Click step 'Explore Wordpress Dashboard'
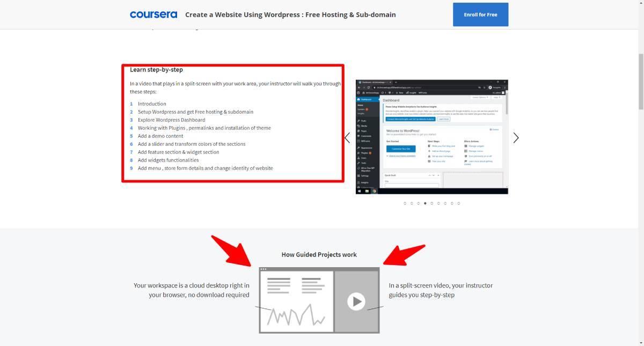The height and width of the screenshot is (346, 644). pyautogui.click(x=171, y=120)
